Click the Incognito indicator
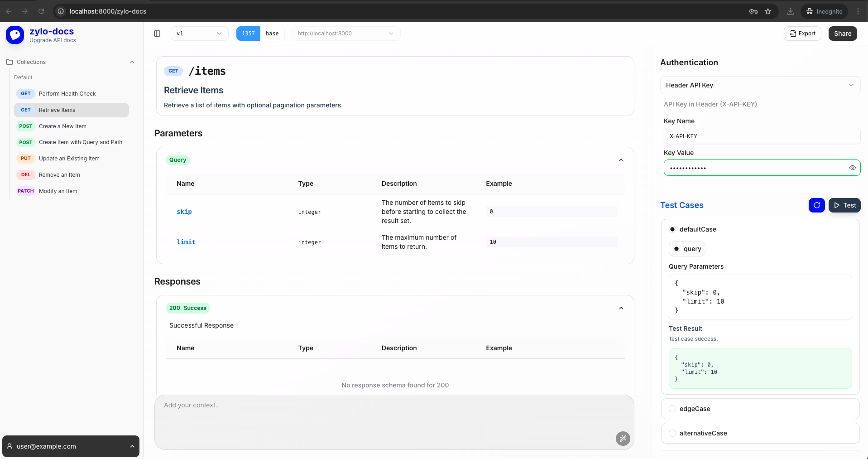868x459 pixels. [x=825, y=11]
